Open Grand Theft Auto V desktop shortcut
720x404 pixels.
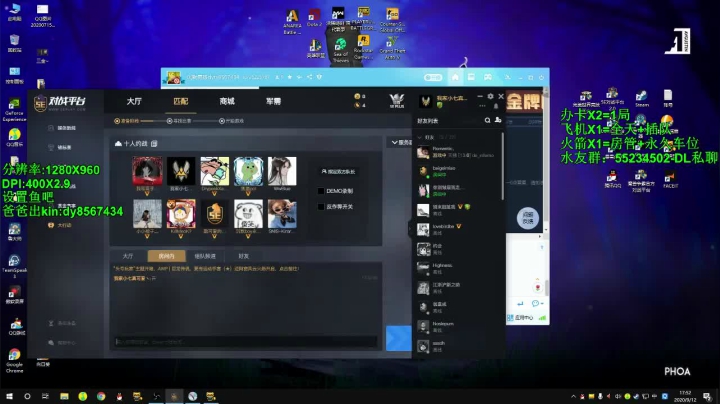[392, 49]
